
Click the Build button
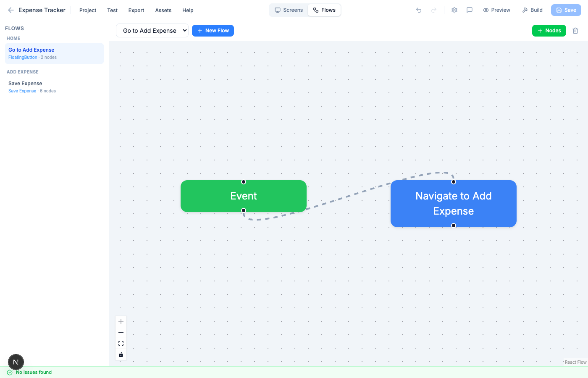coord(533,10)
